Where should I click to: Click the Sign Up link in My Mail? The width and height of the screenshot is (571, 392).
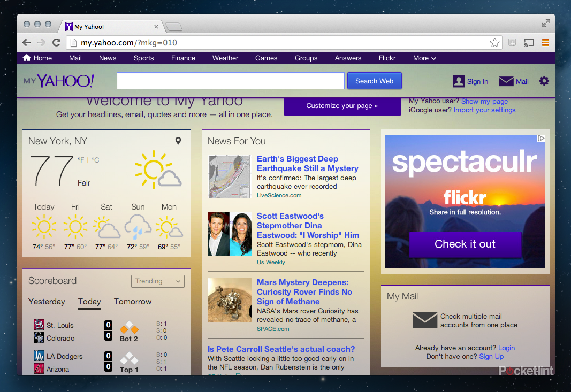491,356
